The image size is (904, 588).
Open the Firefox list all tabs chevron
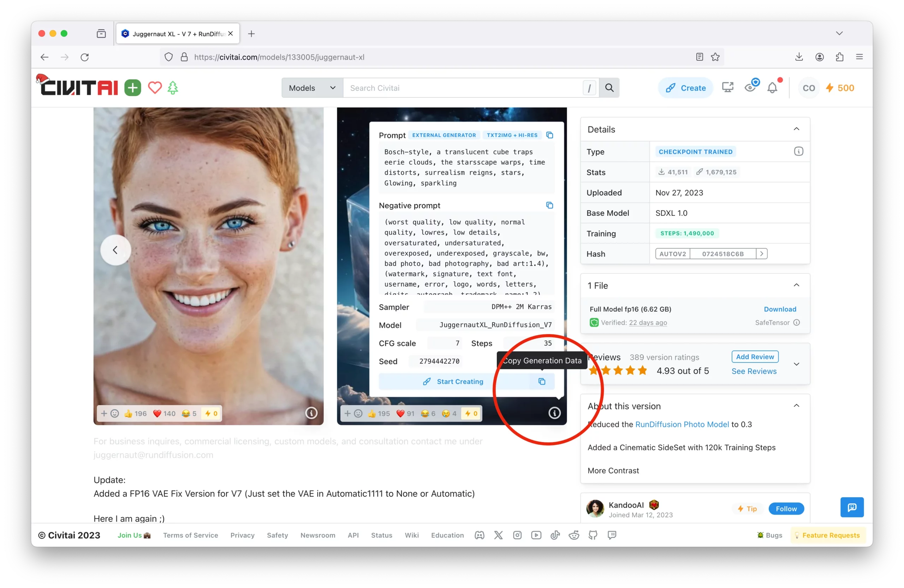(839, 34)
